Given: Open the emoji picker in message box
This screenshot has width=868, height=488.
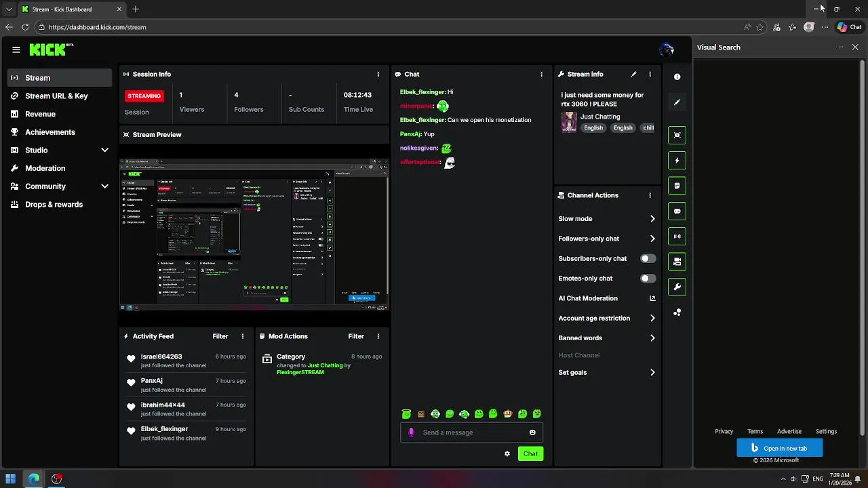Looking at the screenshot, I should click(532, 432).
